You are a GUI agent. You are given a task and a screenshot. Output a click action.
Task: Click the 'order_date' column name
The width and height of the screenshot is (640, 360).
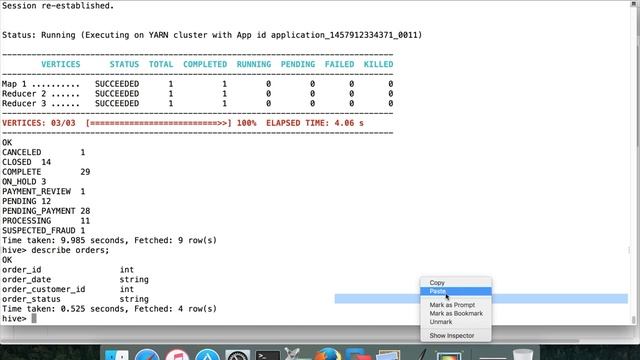[27, 280]
